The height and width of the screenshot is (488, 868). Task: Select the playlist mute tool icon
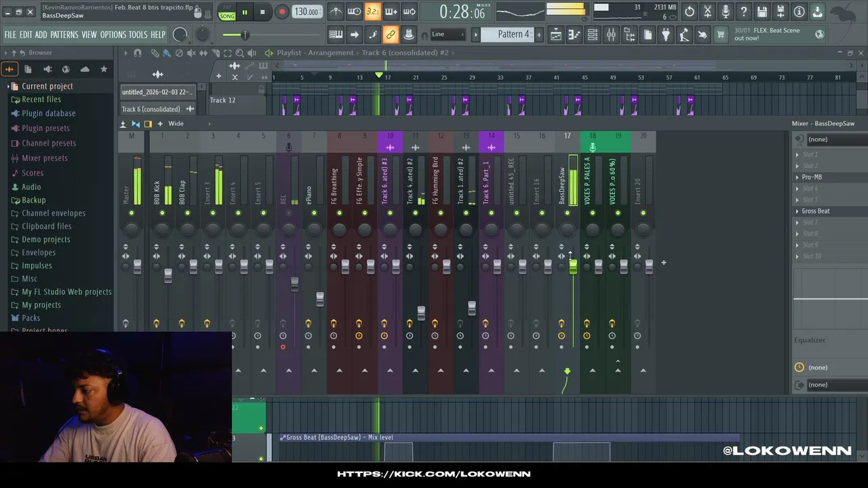(191, 53)
